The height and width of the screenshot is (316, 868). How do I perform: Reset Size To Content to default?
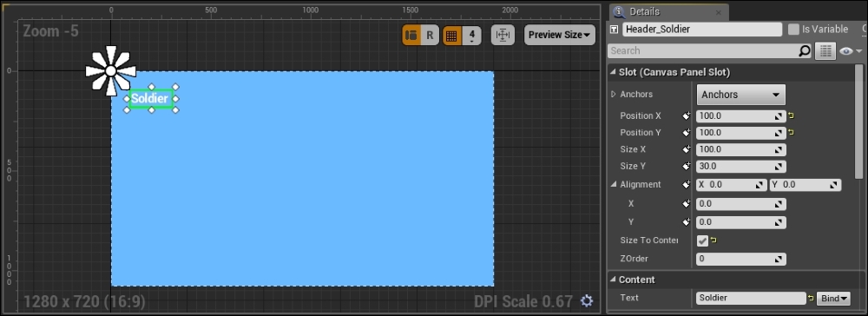click(x=713, y=240)
